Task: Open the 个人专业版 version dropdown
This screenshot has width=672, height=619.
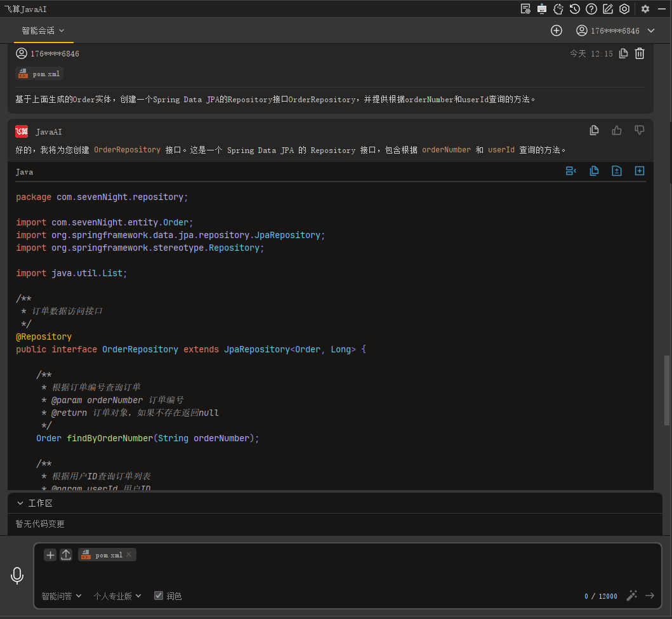Action: tap(117, 596)
